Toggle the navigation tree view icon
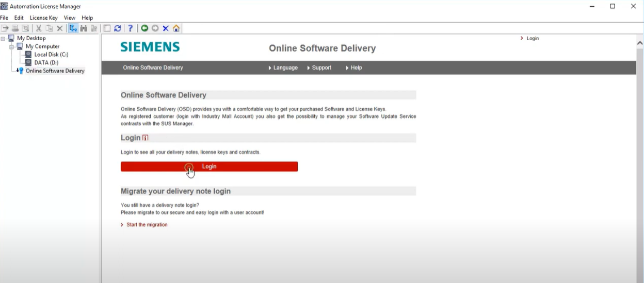Screen dimensions: 644x283 [x=73, y=28]
